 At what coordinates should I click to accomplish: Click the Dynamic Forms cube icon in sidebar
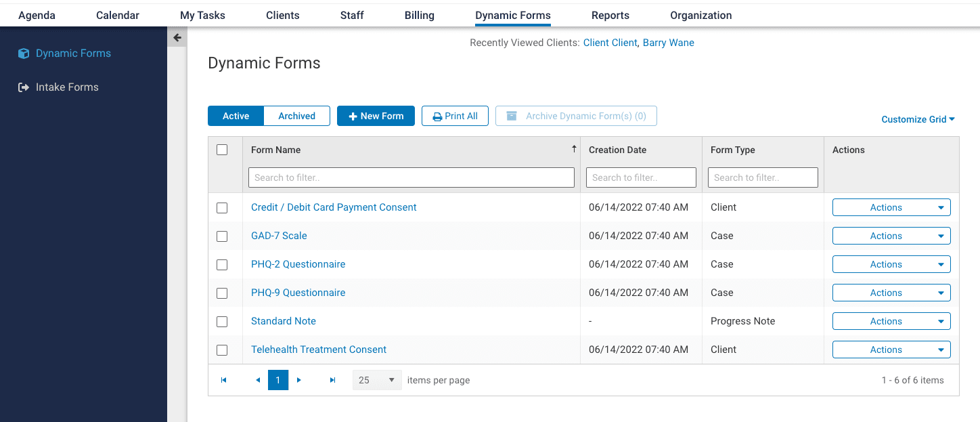(24, 53)
